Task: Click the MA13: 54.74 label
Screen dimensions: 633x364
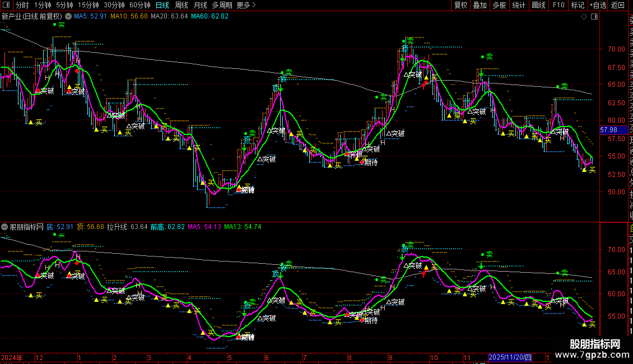Action: point(243,227)
